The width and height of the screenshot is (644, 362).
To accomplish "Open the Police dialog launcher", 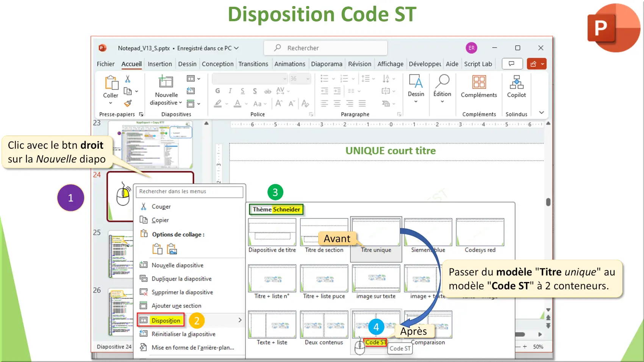I will pyautogui.click(x=311, y=114).
